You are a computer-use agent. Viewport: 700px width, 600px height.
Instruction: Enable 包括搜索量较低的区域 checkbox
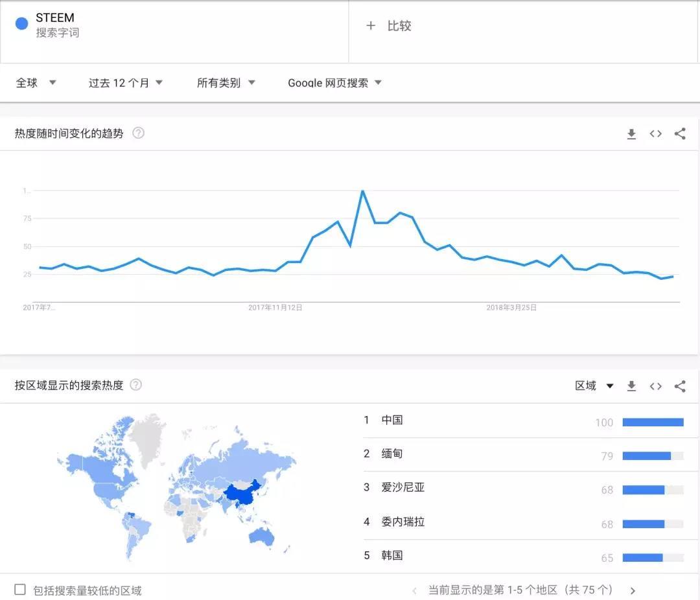[x=20, y=590]
